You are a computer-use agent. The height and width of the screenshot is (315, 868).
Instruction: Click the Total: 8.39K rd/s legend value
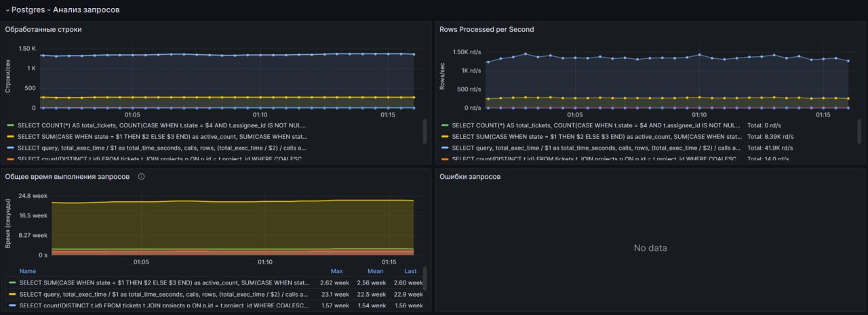pyautogui.click(x=771, y=136)
